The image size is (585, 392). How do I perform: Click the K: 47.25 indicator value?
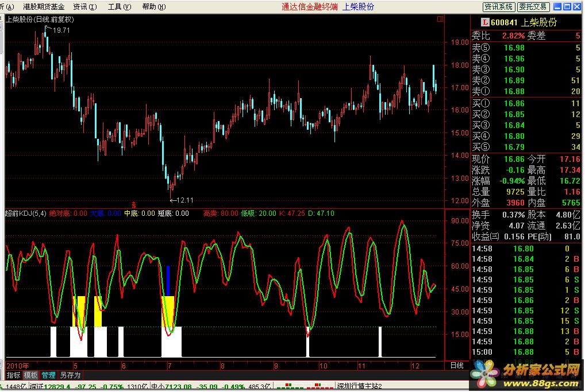pyautogui.click(x=292, y=214)
